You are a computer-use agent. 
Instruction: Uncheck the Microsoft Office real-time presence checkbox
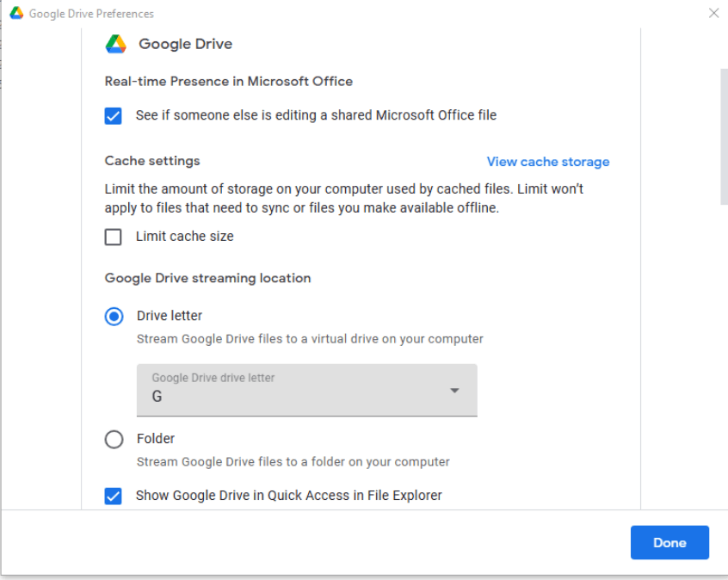coord(113,115)
